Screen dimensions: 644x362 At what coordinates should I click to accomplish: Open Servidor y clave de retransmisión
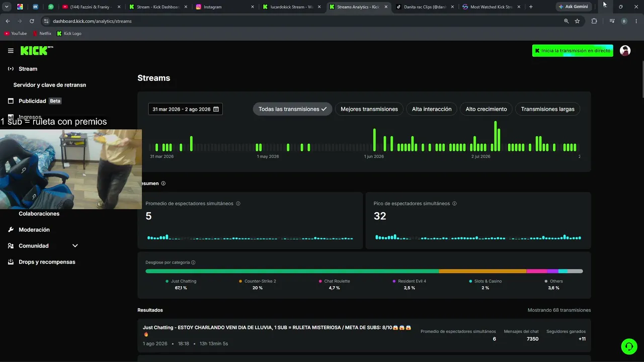click(50, 85)
